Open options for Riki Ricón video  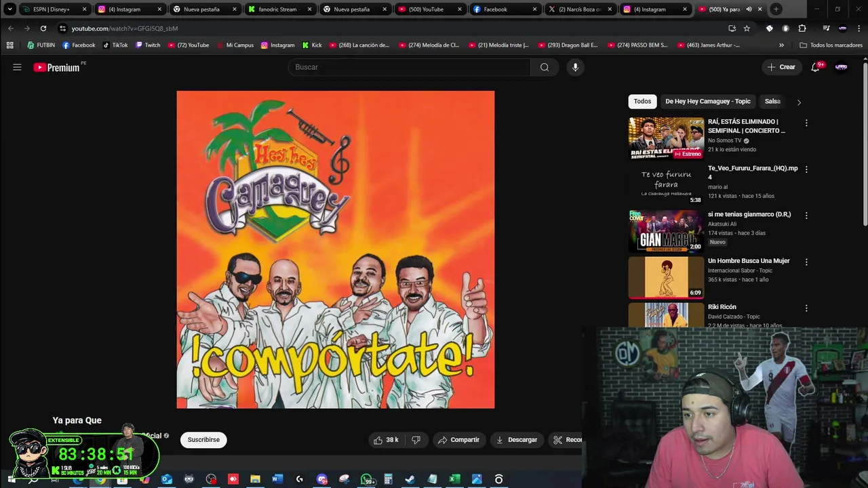806,308
